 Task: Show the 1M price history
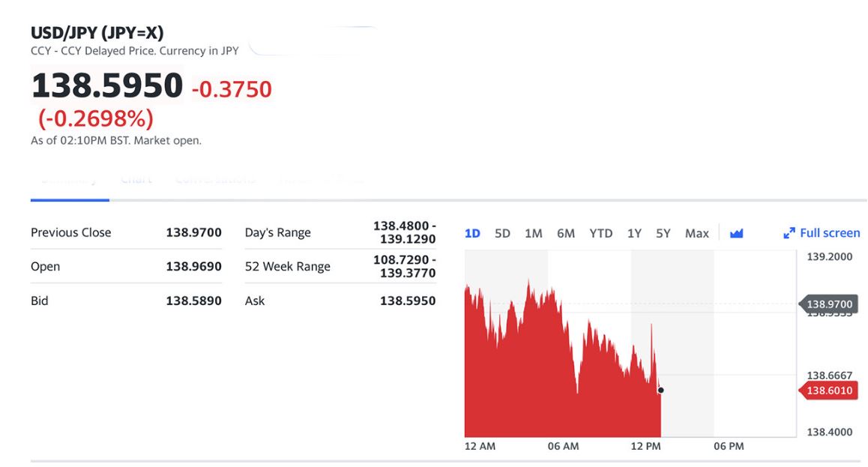point(533,233)
